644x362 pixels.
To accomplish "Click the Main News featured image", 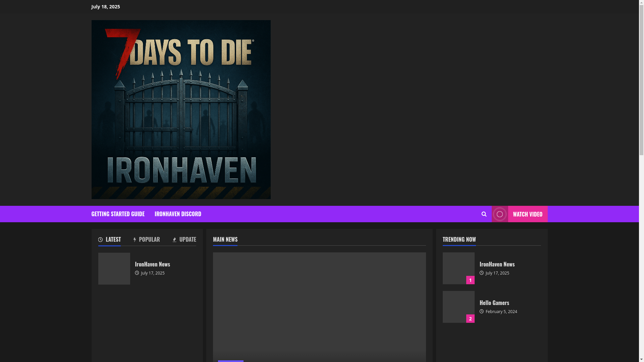I will click(319, 307).
